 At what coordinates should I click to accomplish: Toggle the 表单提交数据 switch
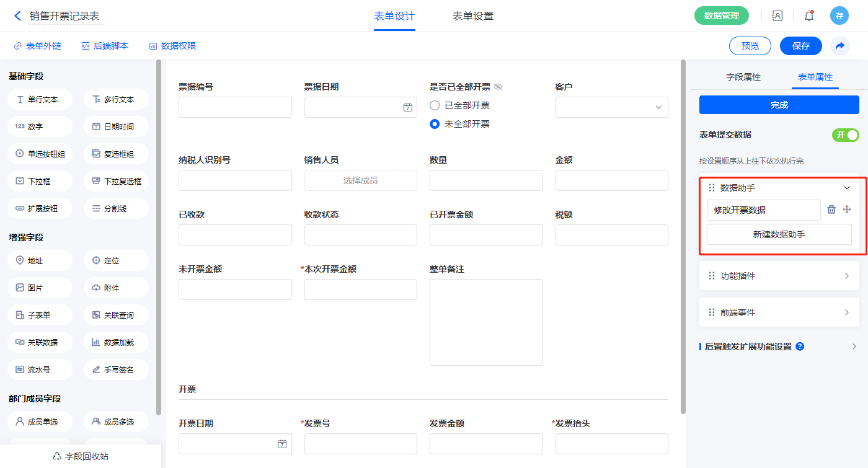(845, 135)
